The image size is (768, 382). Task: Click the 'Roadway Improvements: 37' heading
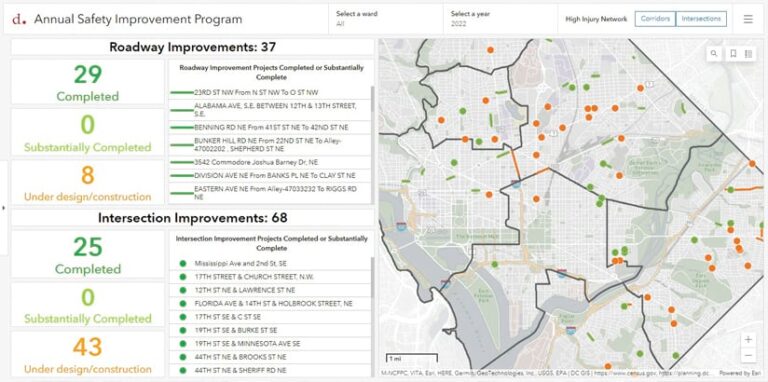[192, 47]
